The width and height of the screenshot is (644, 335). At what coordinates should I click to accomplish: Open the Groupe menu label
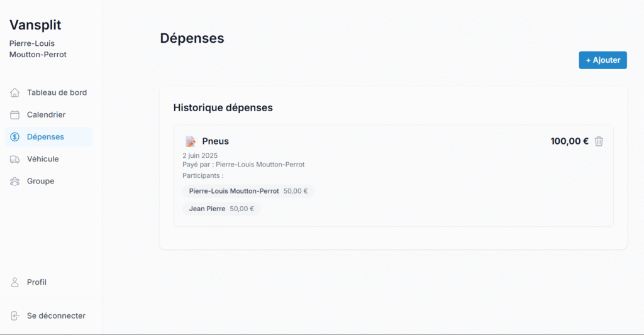[x=40, y=181]
